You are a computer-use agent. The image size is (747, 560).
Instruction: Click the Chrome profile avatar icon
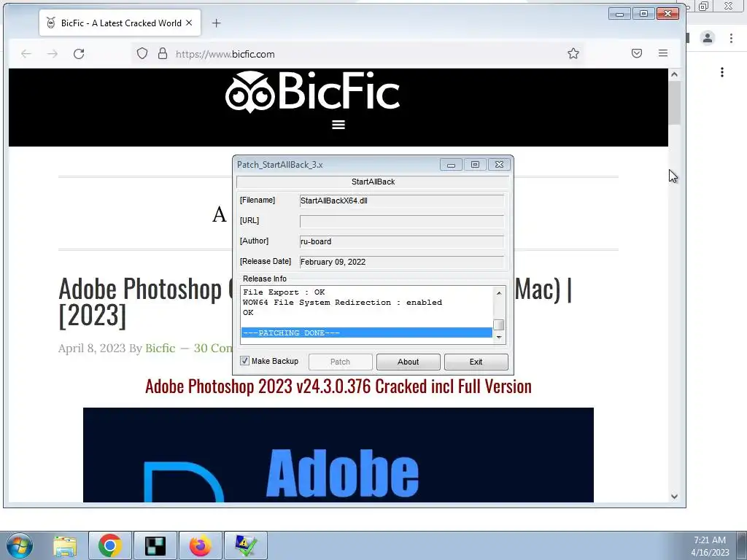[708, 38]
